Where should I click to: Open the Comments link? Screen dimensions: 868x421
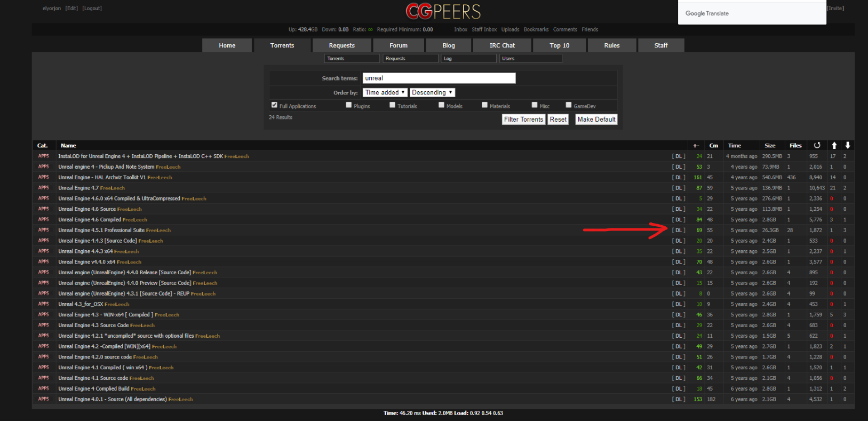click(565, 29)
